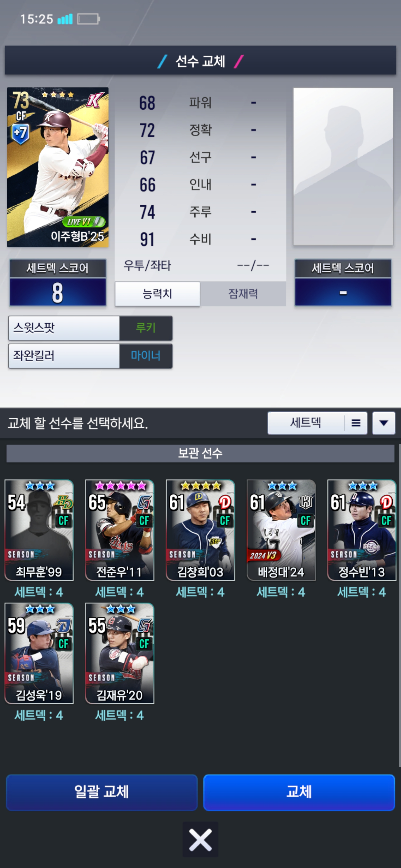Open the 스윗스팟 루키 skill entry
Image resolution: width=401 pixels, height=868 pixels.
point(91,328)
